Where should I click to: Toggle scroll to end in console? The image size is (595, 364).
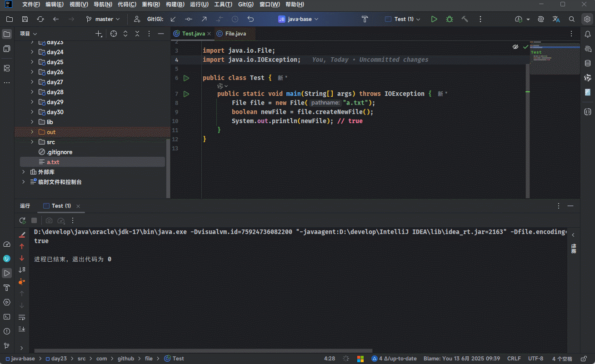tap(22, 329)
